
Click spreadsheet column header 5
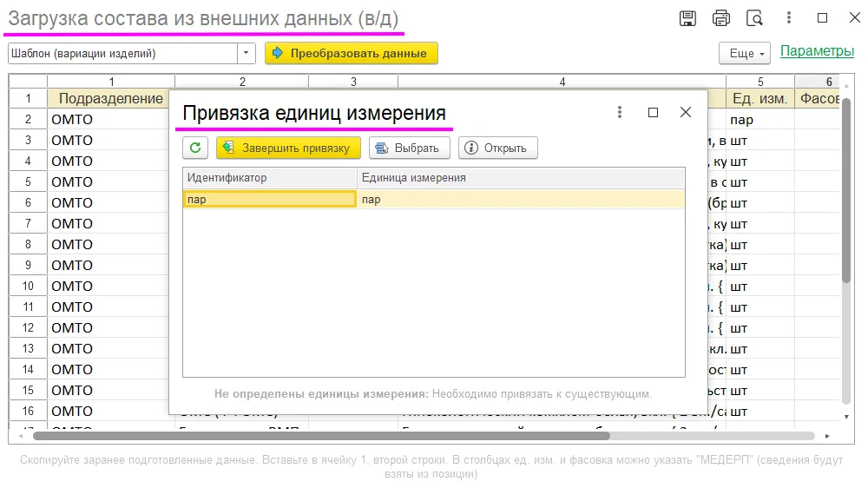tap(760, 82)
